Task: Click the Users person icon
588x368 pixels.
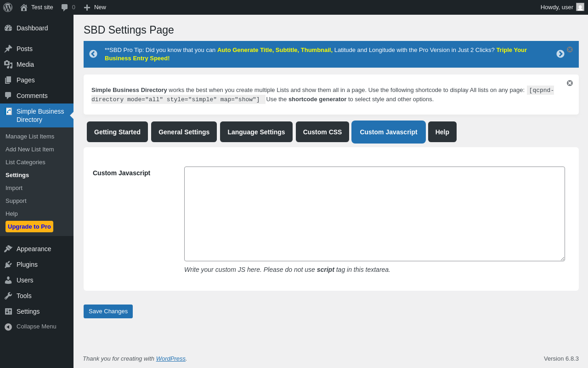Action: 8,280
